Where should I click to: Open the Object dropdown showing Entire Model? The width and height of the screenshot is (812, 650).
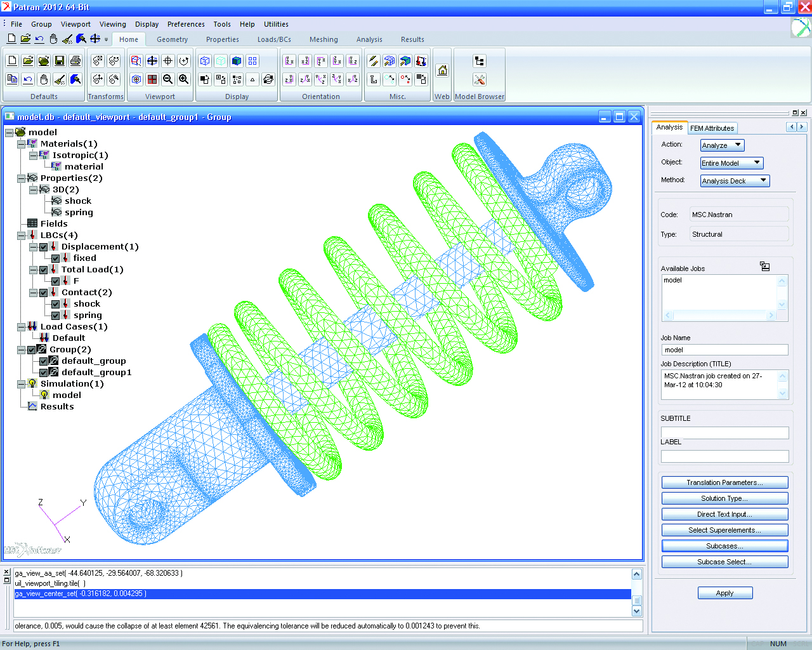tap(731, 163)
